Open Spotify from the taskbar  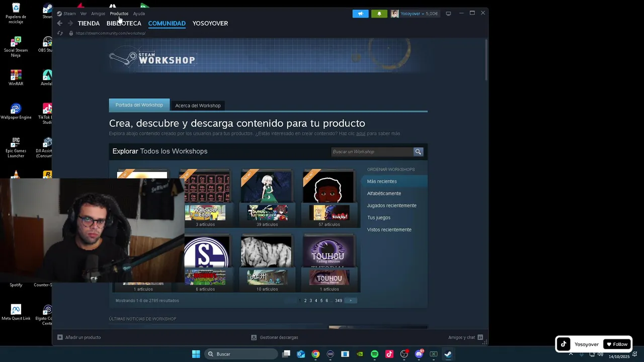(374, 354)
